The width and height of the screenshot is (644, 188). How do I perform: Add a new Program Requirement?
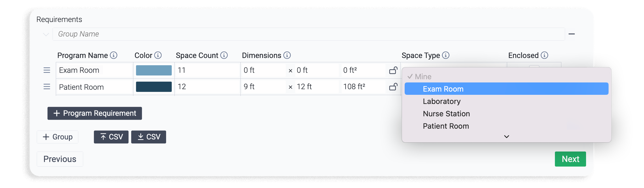[95, 113]
